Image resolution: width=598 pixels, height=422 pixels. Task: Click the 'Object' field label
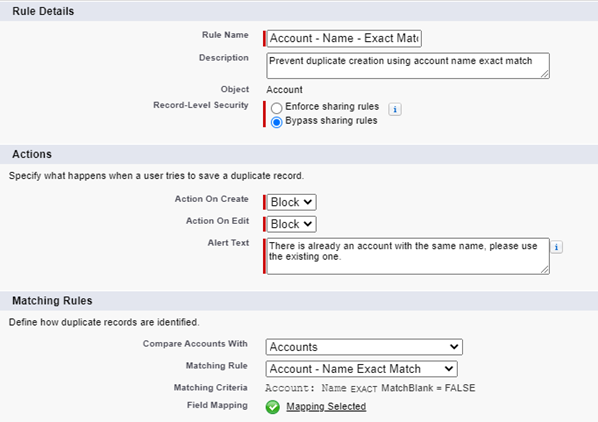pos(235,89)
